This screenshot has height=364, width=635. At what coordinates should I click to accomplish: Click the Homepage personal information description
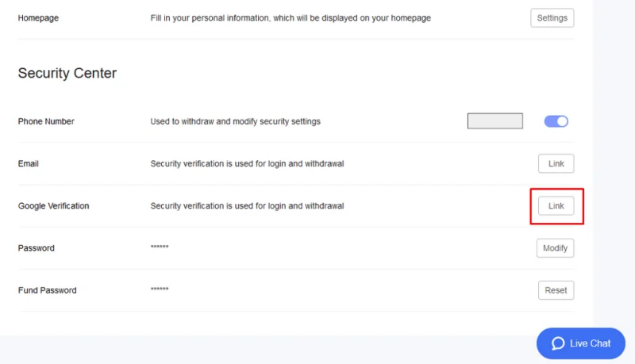(291, 17)
